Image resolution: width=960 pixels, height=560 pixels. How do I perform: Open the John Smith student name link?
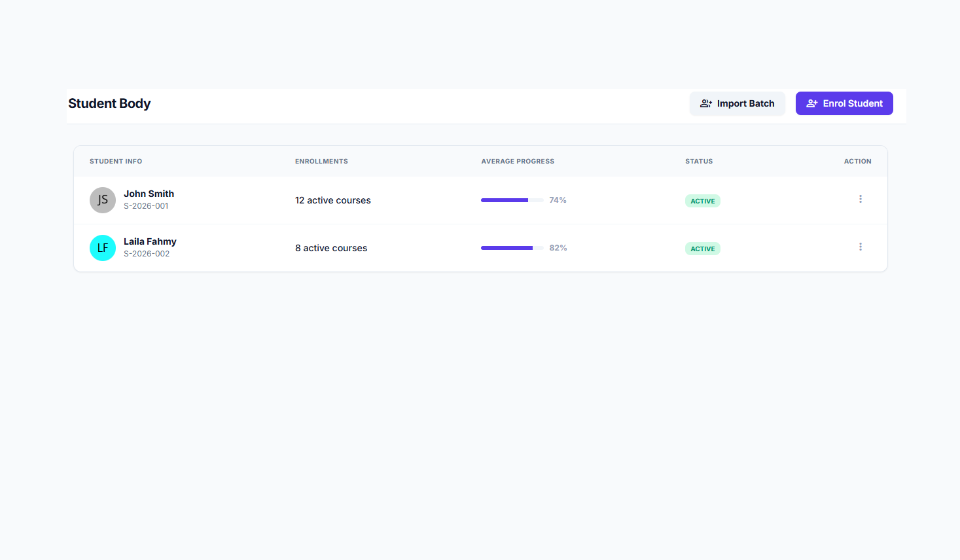pos(149,194)
